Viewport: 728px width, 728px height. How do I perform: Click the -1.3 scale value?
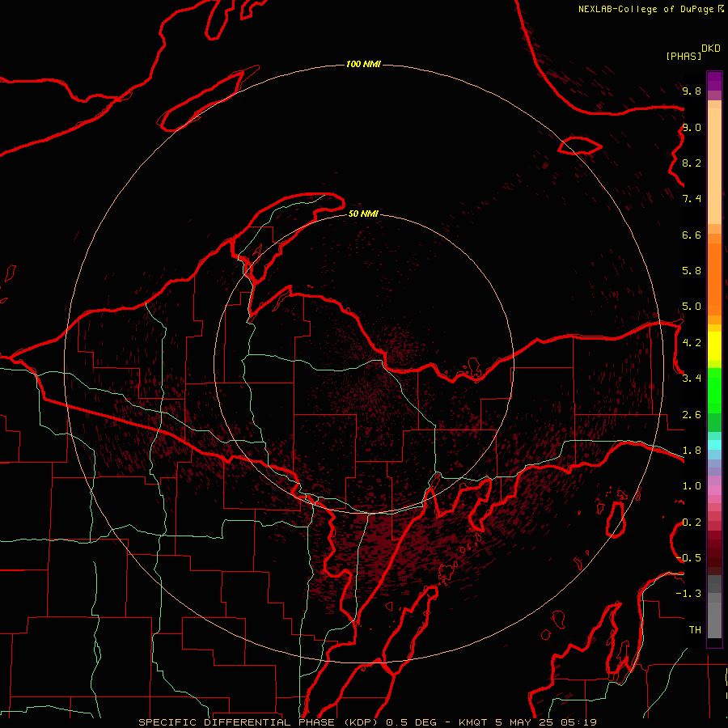click(688, 594)
